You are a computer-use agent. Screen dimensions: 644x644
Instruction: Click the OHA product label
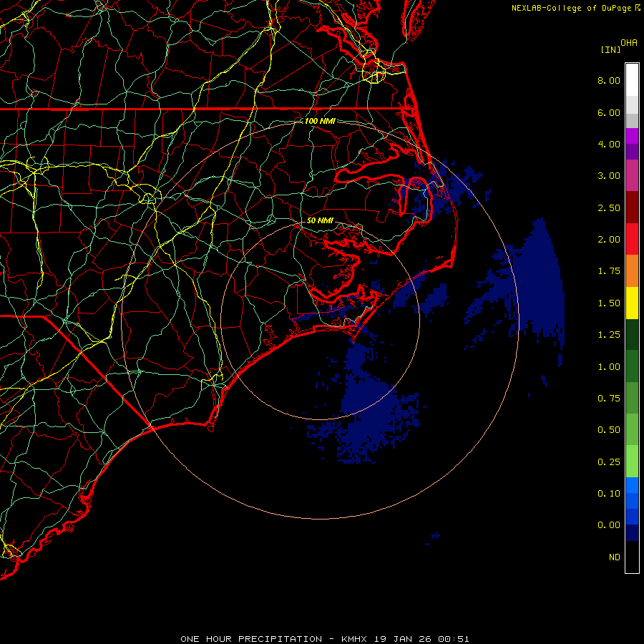point(629,43)
